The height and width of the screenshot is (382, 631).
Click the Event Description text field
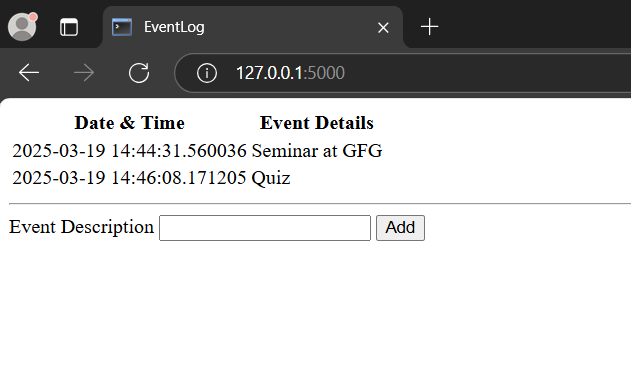265,228
